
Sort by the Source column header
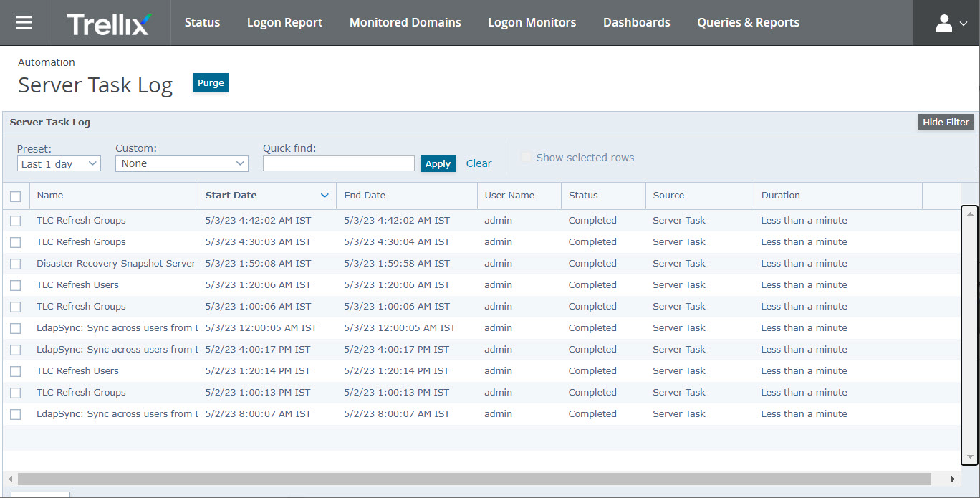coord(699,196)
